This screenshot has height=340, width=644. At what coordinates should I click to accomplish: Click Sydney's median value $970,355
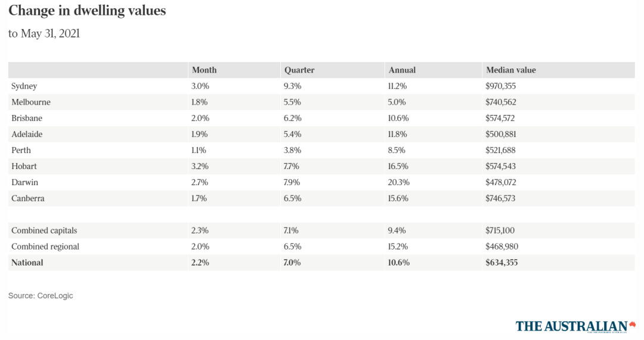click(x=501, y=86)
